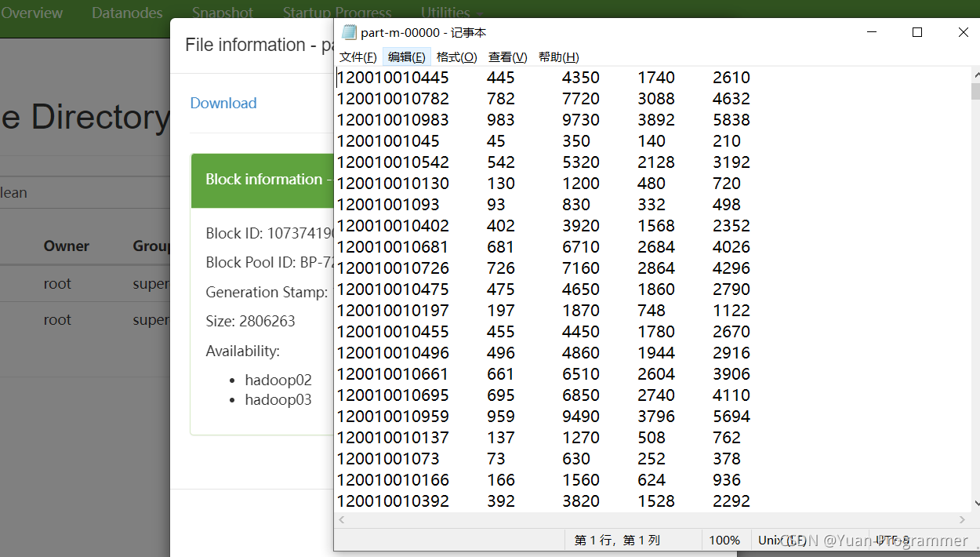
Task: Click value 1944 in Notepad text
Action: pyautogui.click(x=656, y=353)
